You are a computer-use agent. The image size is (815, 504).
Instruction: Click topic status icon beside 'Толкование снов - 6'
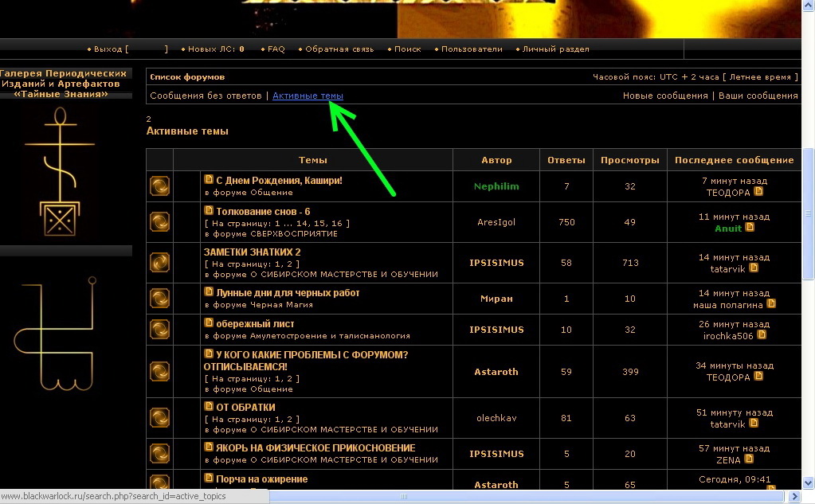click(159, 222)
